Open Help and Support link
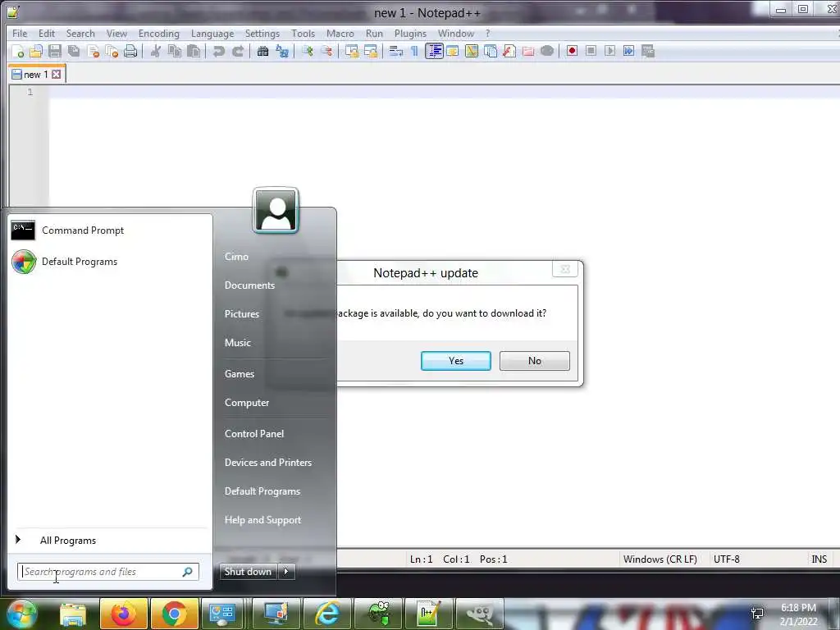The width and height of the screenshot is (840, 630). click(x=262, y=520)
